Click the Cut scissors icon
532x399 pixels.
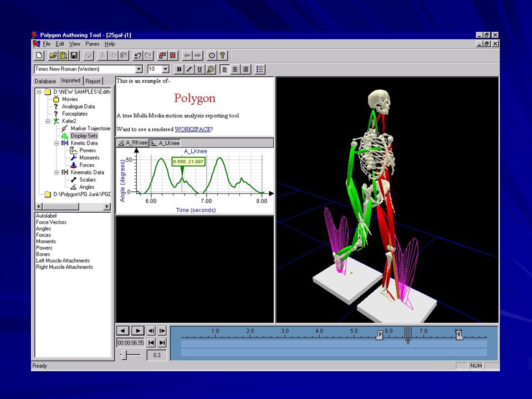(102, 55)
